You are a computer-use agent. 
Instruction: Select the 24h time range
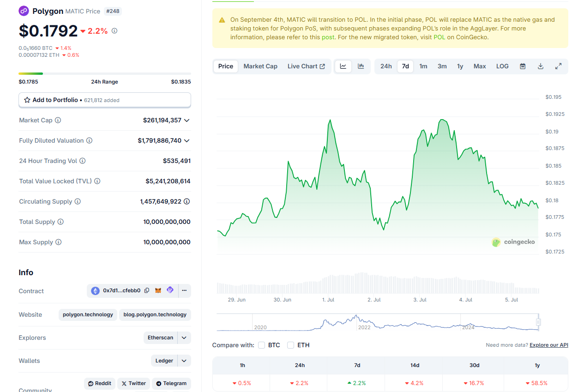pyautogui.click(x=386, y=66)
